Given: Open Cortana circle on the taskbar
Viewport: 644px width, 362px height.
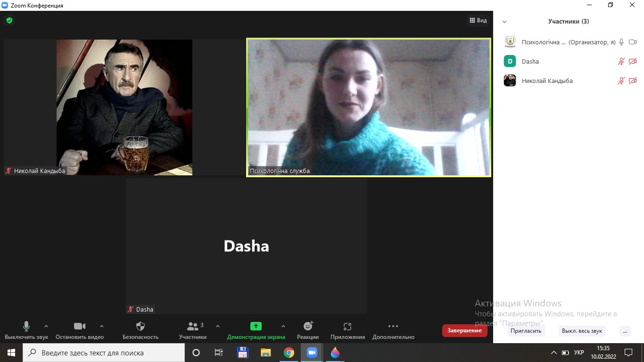Looking at the screenshot, I should click(x=196, y=353).
